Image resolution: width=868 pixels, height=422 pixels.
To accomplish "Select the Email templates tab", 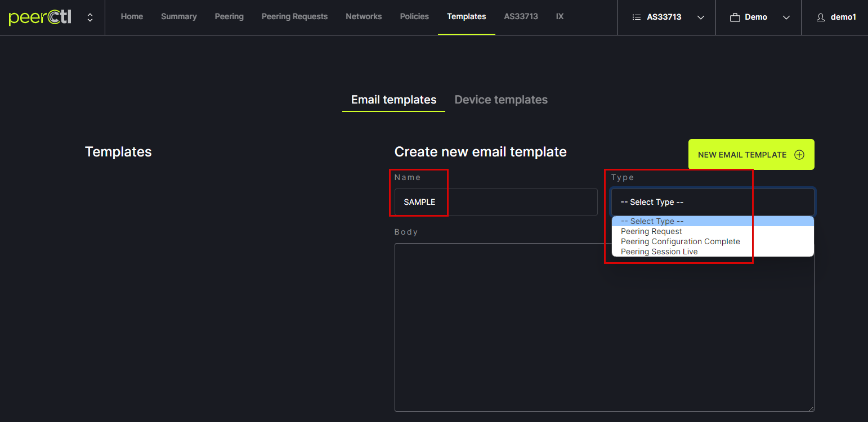I will click(x=393, y=100).
